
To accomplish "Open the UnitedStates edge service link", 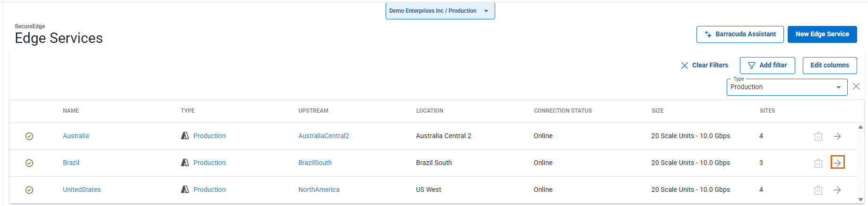I will [82, 190].
